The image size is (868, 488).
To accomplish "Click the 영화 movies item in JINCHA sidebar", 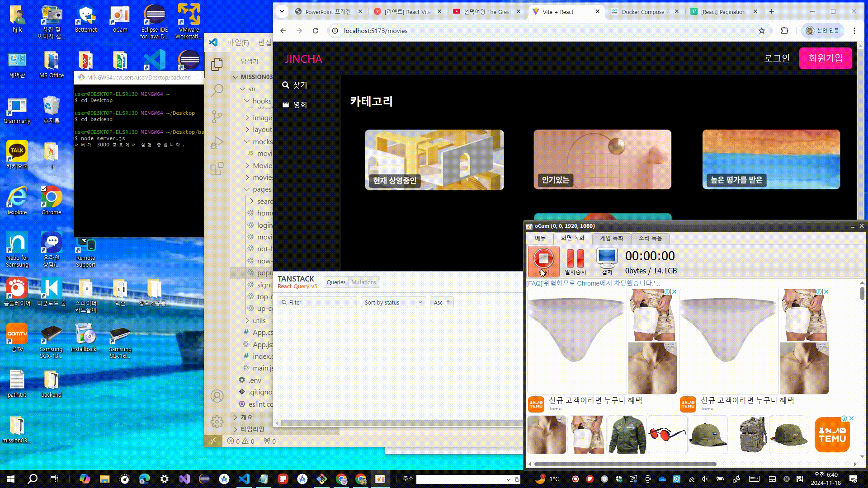I will pos(295,105).
